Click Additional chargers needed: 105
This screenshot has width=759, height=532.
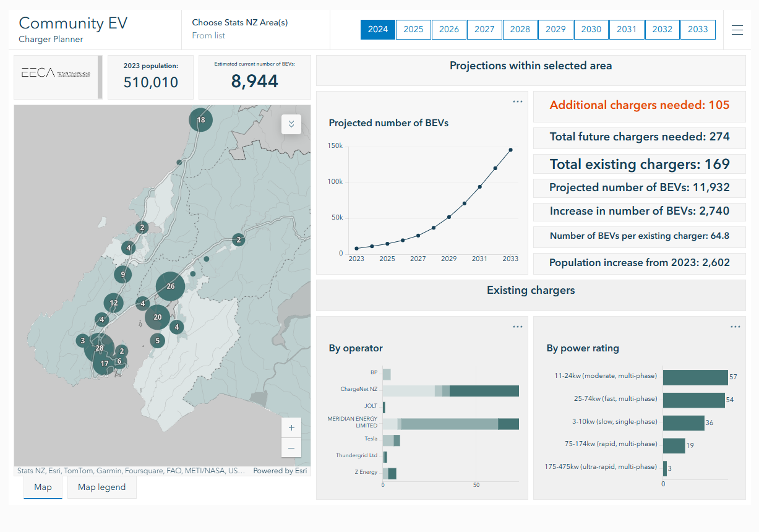tap(640, 105)
